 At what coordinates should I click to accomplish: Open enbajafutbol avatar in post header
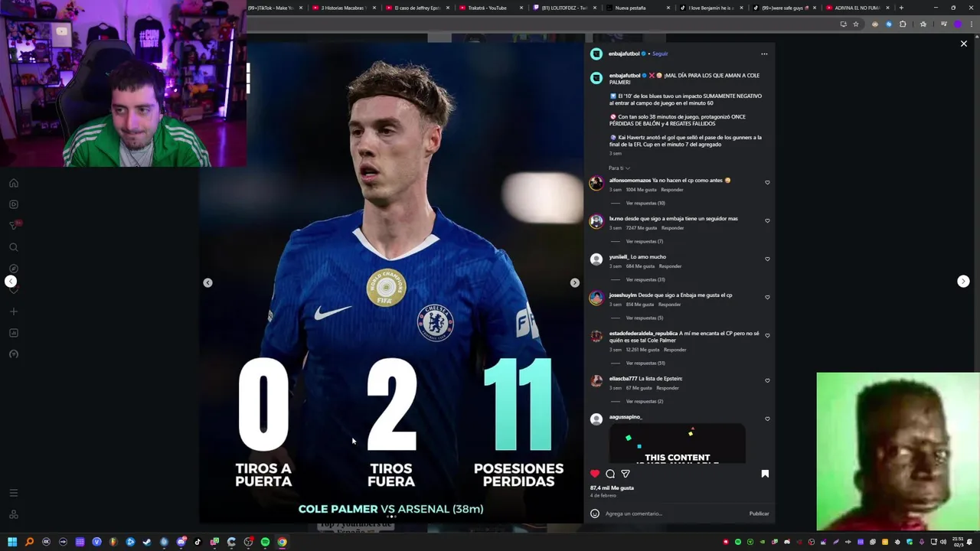click(596, 54)
